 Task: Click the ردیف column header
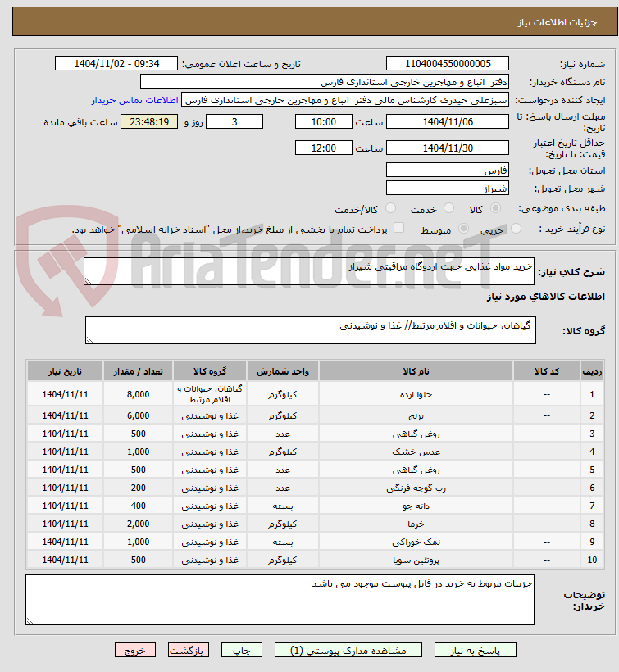tap(592, 371)
